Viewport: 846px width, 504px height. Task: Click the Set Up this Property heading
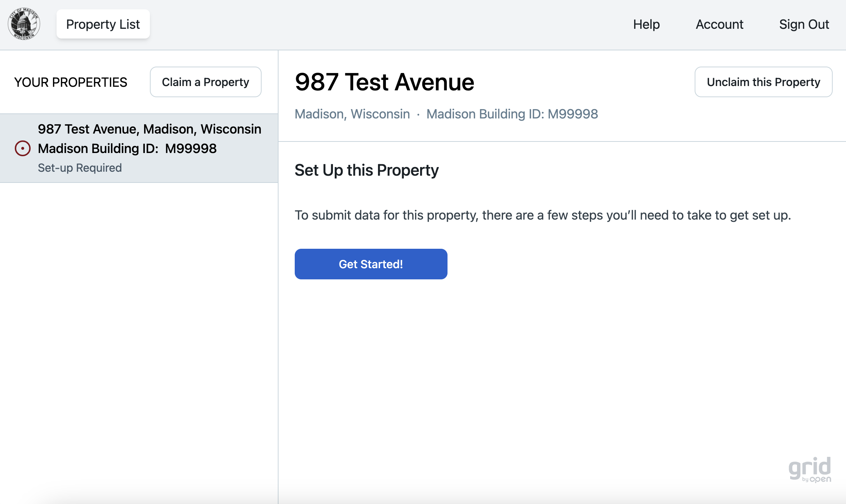pos(366,170)
